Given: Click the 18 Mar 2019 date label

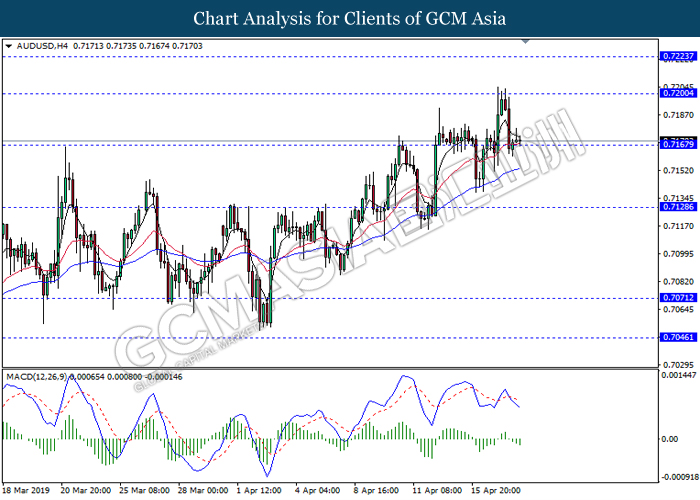Looking at the screenshot, I should [x=26, y=491].
